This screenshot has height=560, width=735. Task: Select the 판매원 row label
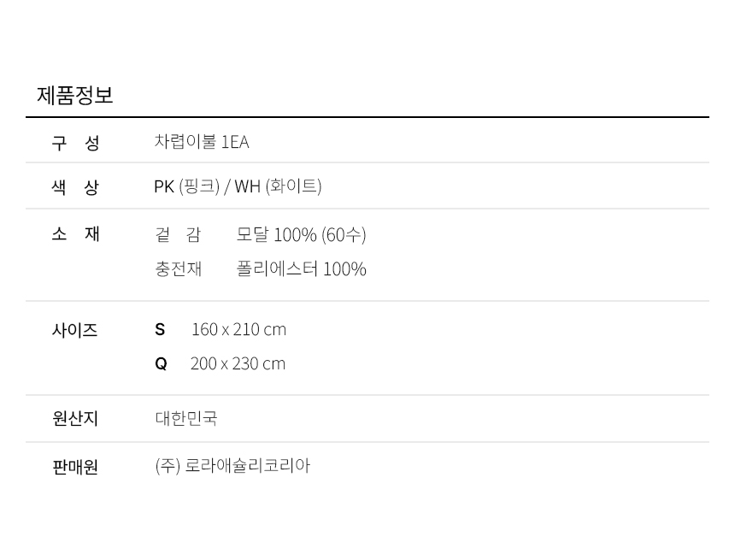pos(75,467)
